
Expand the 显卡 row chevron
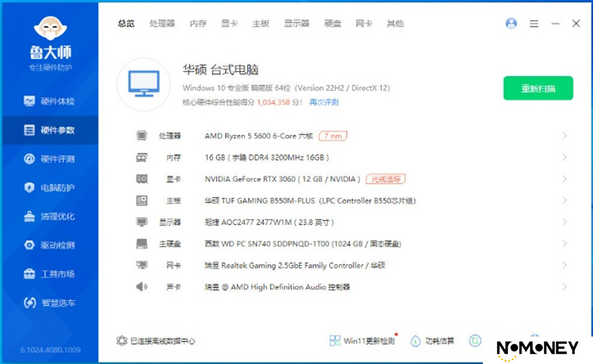coord(564,179)
